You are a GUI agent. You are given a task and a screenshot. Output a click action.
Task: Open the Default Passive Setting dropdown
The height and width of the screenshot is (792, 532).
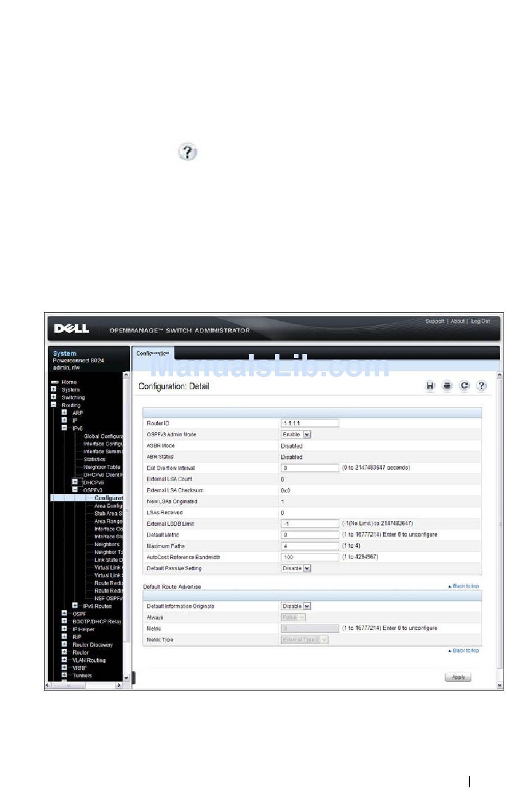(296, 569)
